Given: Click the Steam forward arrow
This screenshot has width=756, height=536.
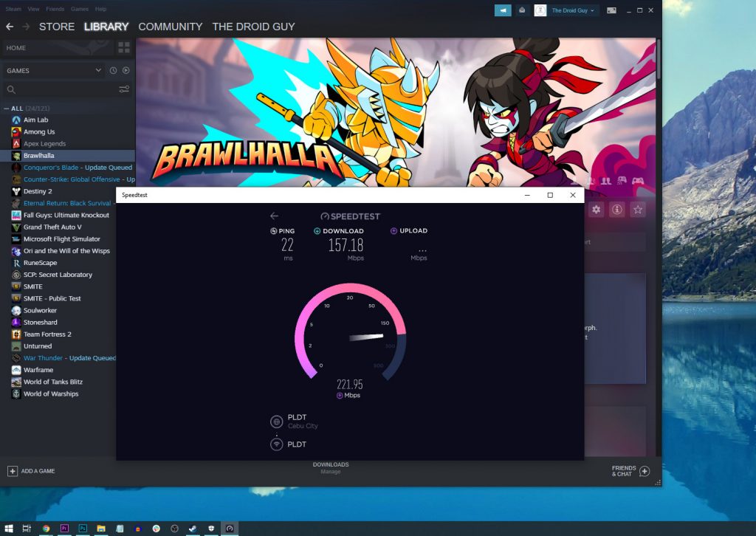Looking at the screenshot, I should click(26, 27).
